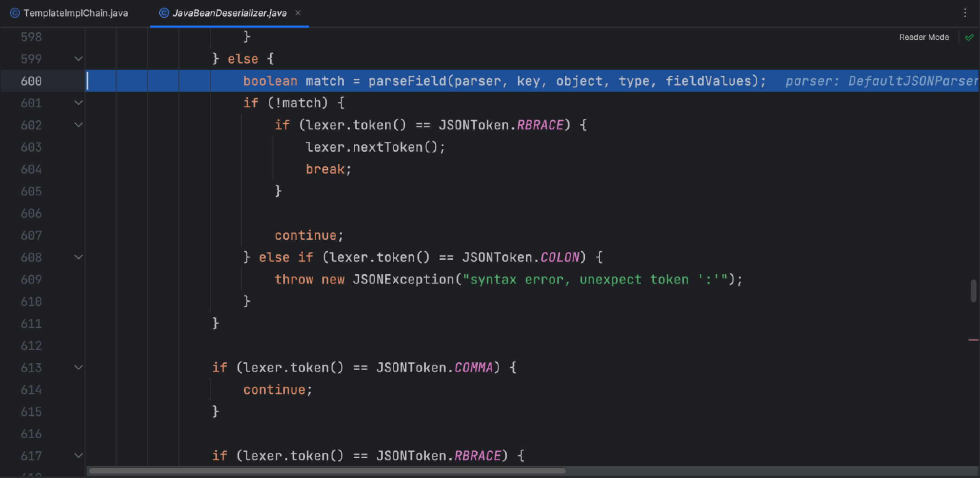Click the green inspection checkmark icon
The height and width of the screenshot is (478, 980).
pos(969,37)
